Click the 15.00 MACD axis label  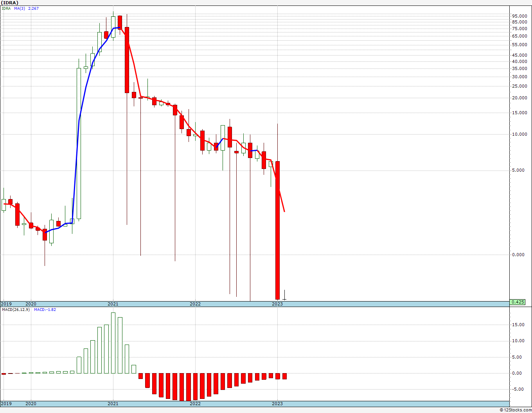(x=518, y=325)
